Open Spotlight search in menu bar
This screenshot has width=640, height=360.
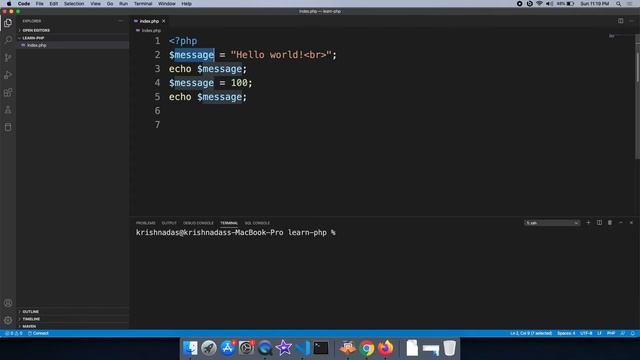coord(618,4)
